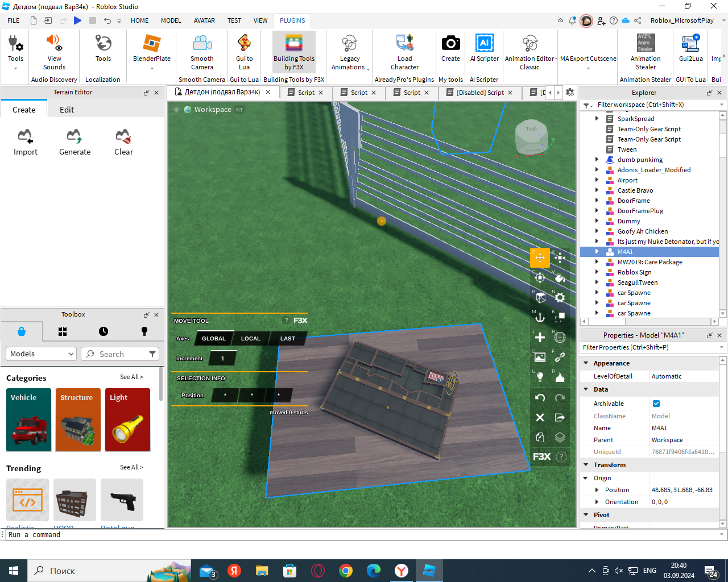Viewport: 728px width, 582px height.
Task: Select the F3X Resize tool
Action: [x=560, y=258]
